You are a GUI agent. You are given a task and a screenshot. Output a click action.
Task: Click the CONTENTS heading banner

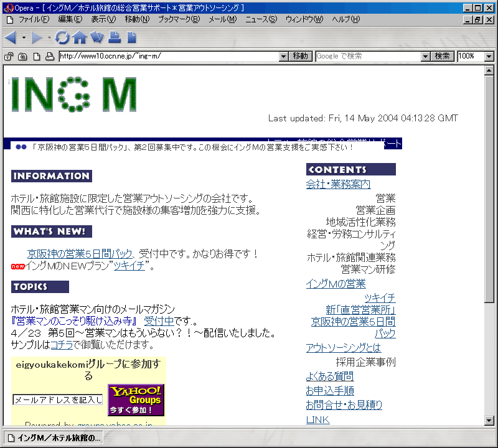tap(351, 169)
